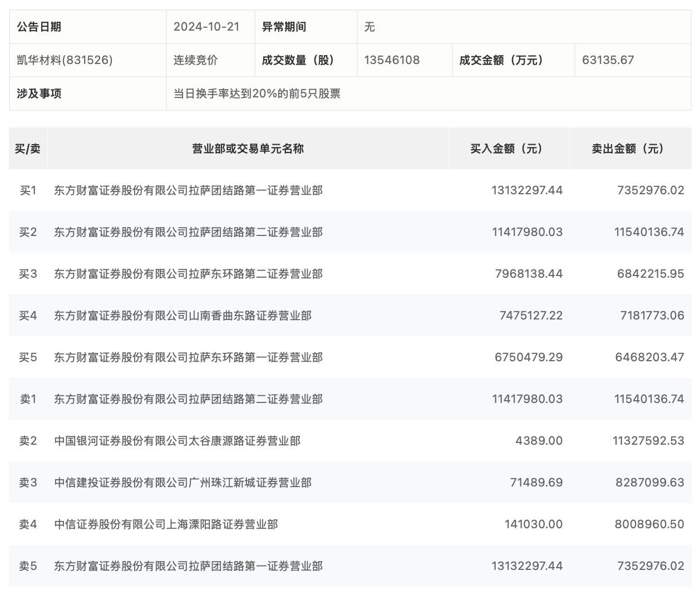This screenshot has height=600, width=700.
Task: Click 东方财富证券山南香曲东路证券营业部 name
Action: tap(183, 316)
